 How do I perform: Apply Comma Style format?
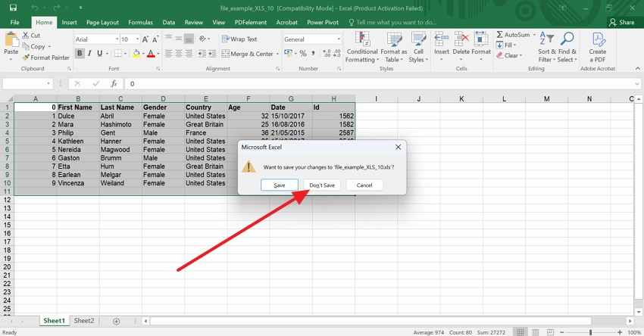point(314,53)
